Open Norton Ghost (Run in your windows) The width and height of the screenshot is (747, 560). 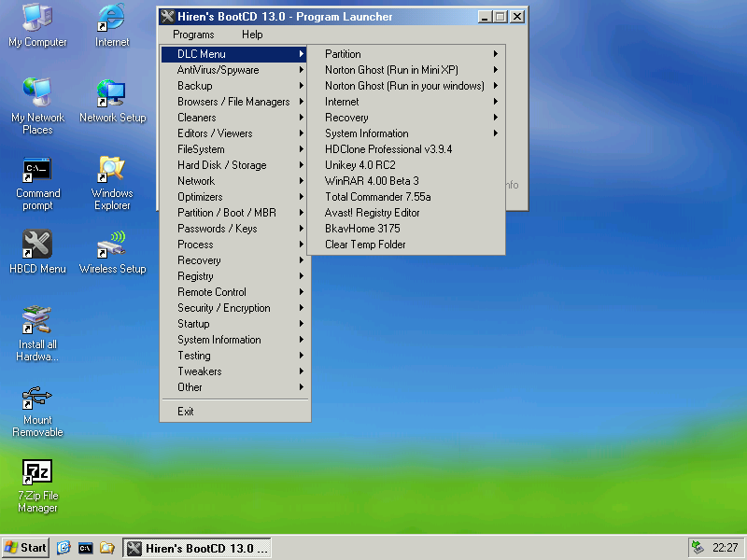pos(406,86)
